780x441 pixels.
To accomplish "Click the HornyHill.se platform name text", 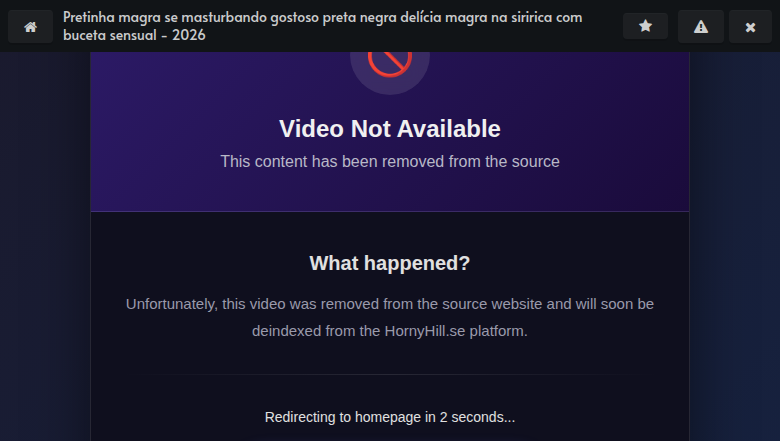I will (x=425, y=331).
